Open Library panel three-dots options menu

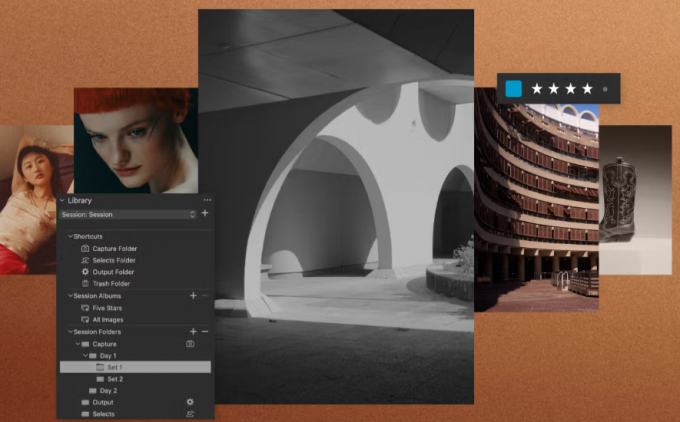[207, 200]
